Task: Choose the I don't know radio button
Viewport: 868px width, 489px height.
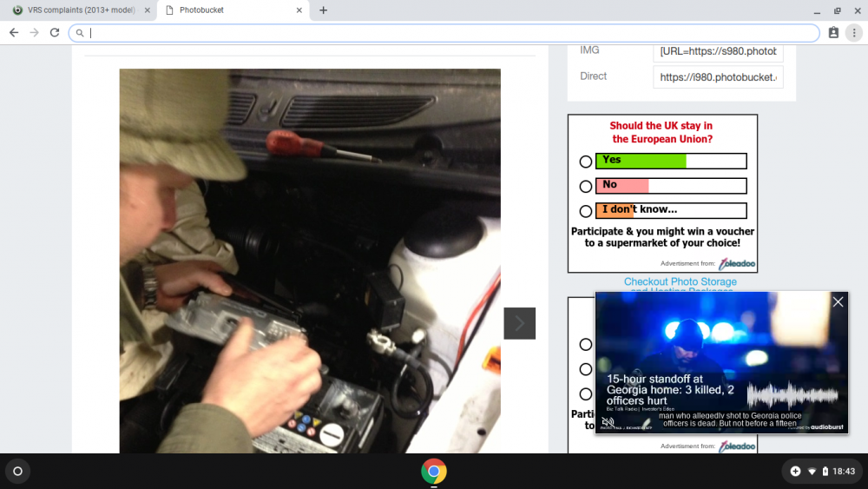Action: 586,211
